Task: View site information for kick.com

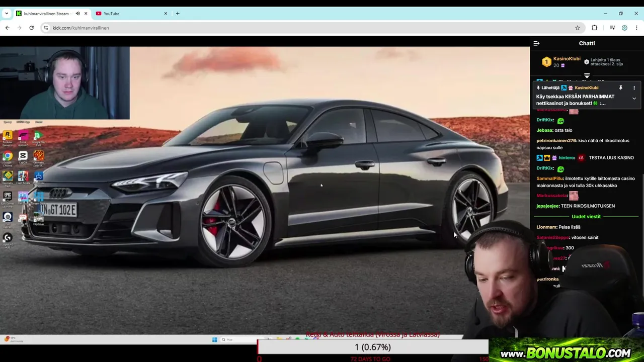Action: 46,28
